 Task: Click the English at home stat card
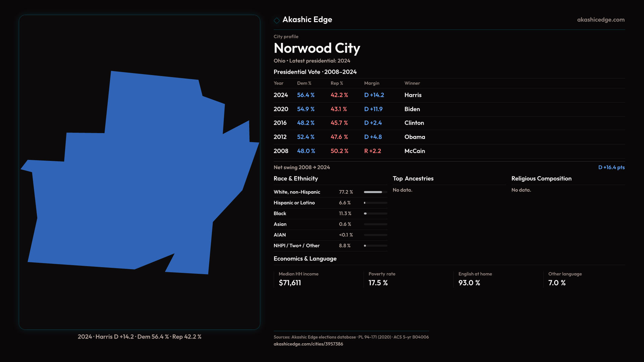[x=475, y=279]
